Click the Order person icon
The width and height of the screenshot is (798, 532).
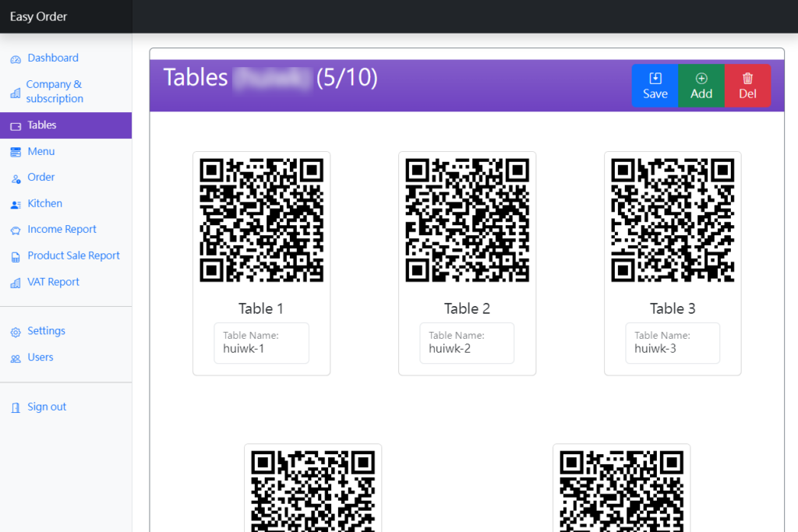tap(16, 178)
